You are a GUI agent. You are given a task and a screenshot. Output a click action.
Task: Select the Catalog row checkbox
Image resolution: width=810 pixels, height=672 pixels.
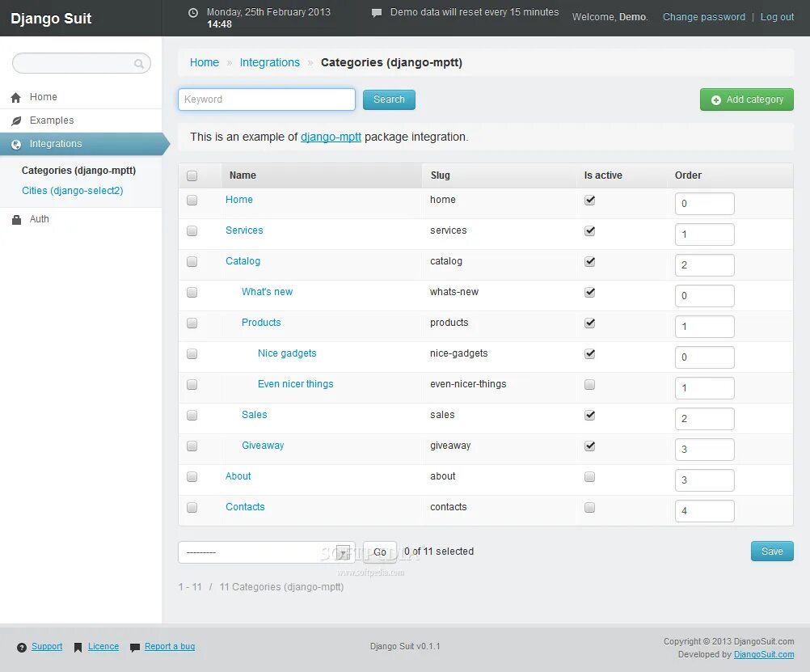tap(192, 261)
